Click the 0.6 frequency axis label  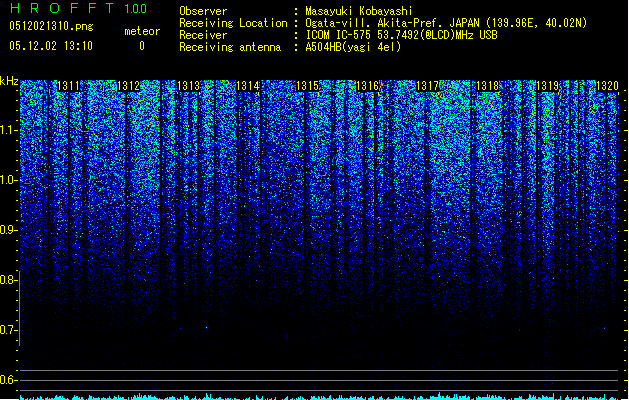pos(9,380)
